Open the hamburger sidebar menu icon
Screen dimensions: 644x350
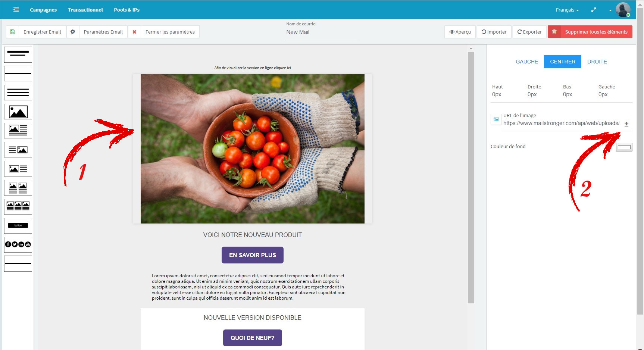pyautogui.click(x=16, y=10)
